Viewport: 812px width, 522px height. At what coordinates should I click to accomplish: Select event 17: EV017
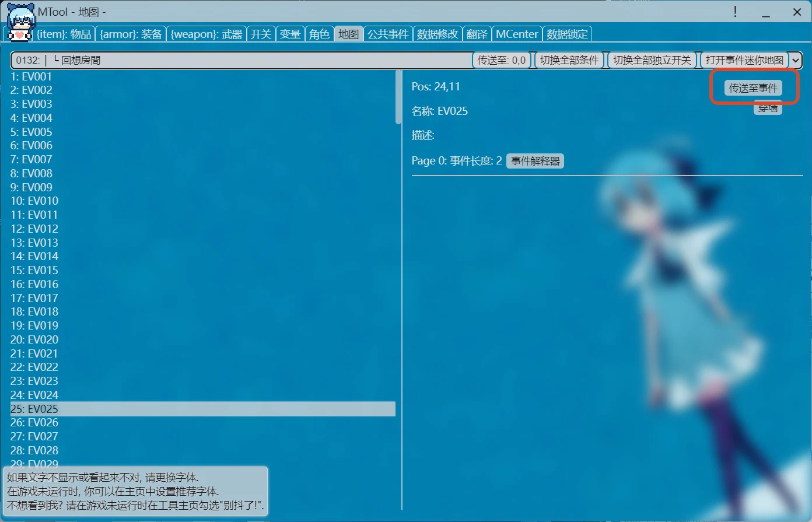pos(202,298)
